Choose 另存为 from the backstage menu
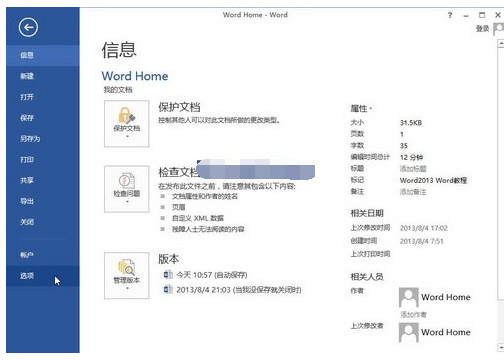Viewport: 504px width, 360px height. 30,139
